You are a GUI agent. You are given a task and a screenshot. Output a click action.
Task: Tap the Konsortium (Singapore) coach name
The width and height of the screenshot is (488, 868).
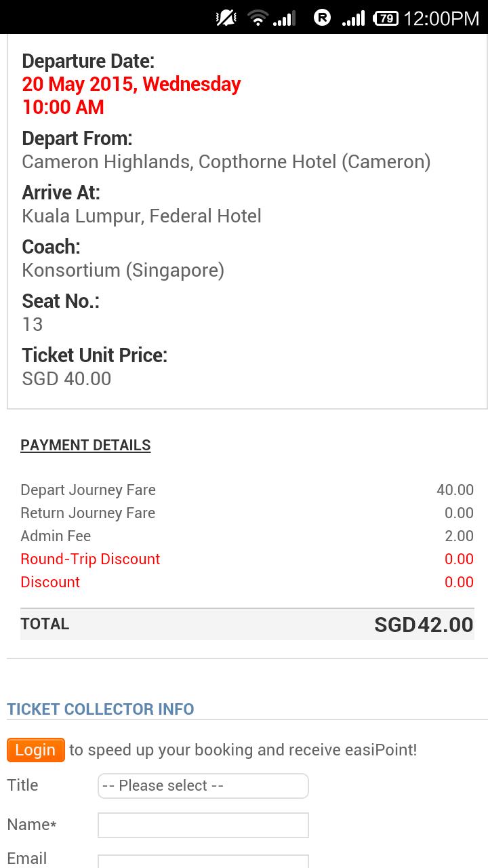coord(123,271)
